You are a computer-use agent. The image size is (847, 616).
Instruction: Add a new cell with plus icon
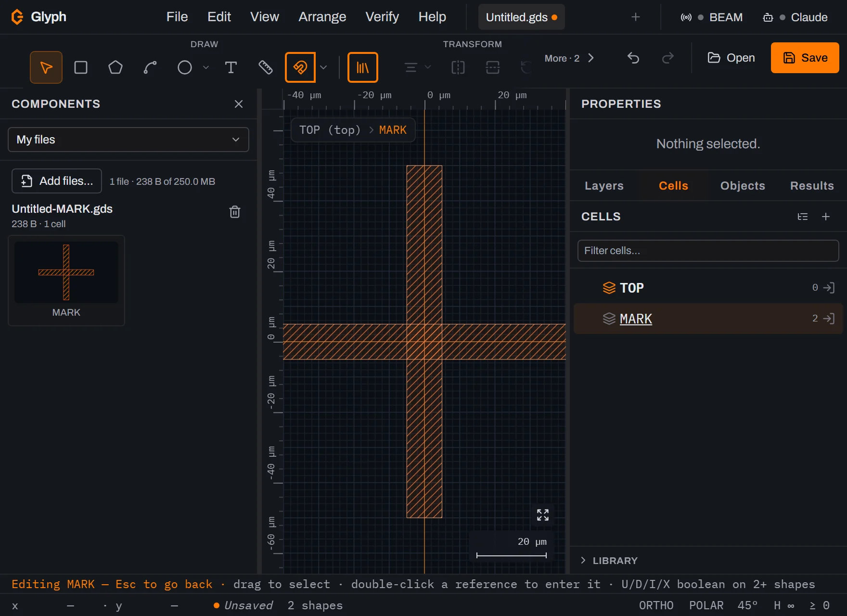click(826, 217)
